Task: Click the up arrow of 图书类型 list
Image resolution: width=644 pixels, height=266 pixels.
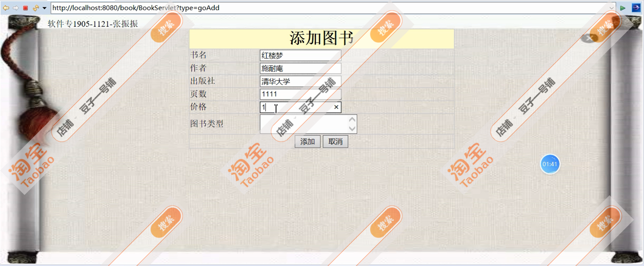Action: 352,120
